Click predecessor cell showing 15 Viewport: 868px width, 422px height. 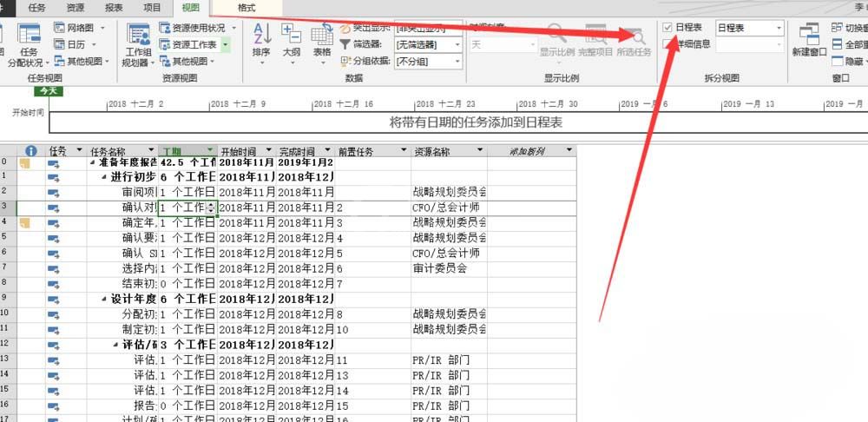[x=373, y=406]
